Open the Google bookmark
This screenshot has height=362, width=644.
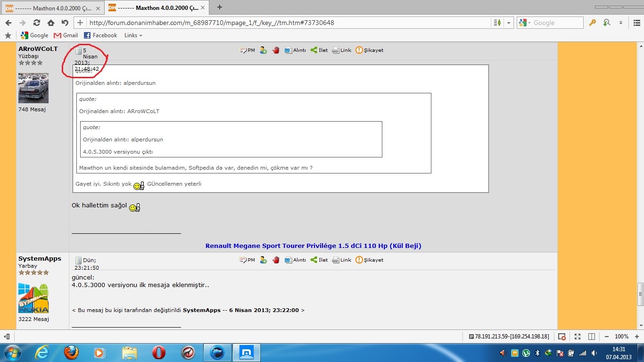tap(34, 35)
